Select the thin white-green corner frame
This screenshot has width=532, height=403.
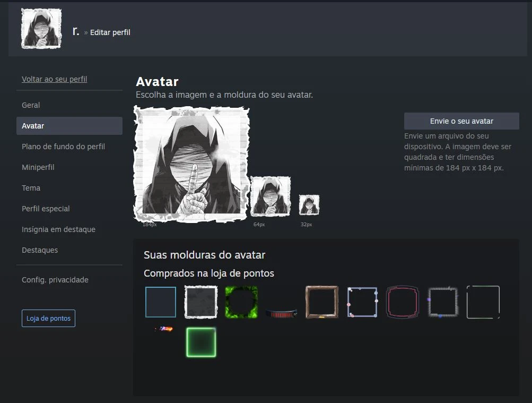pos(483,302)
